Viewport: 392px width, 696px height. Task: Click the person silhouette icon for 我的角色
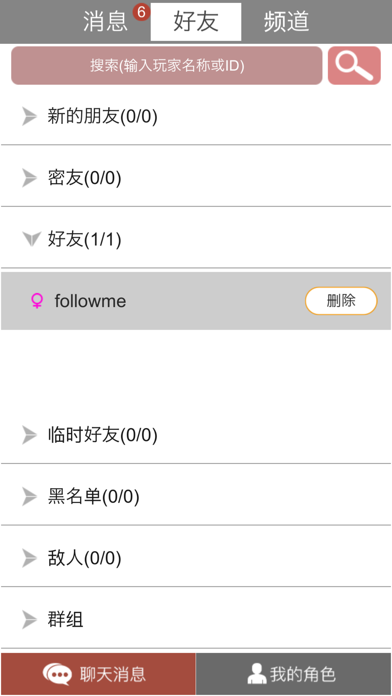[x=257, y=674]
